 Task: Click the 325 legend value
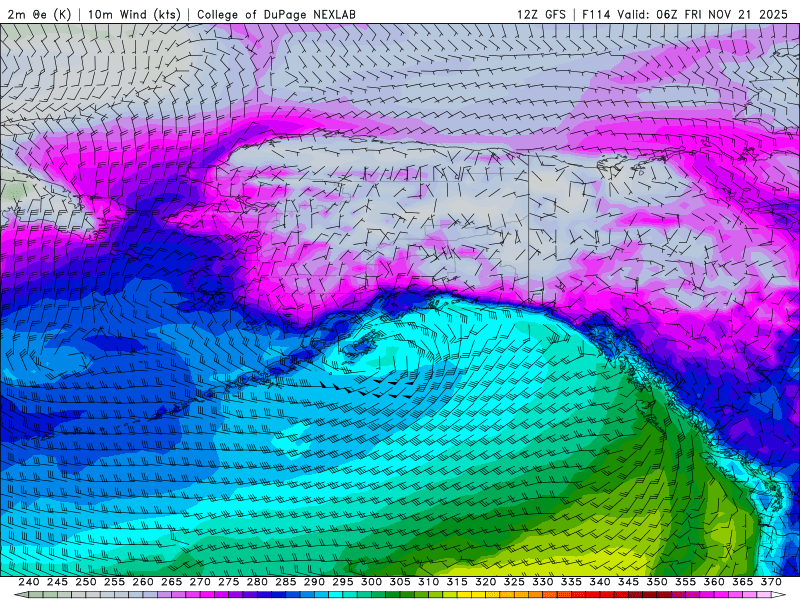(x=514, y=582)
